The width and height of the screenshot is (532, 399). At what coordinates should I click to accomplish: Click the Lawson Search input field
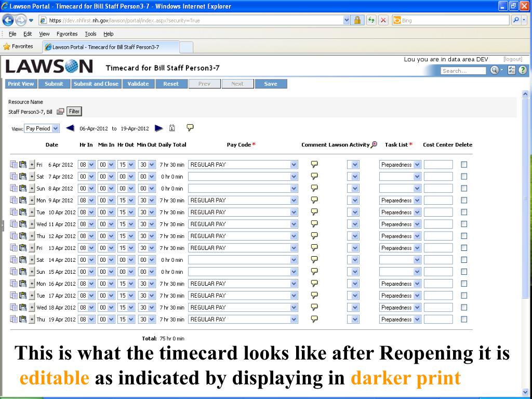(x=463, y=71)
